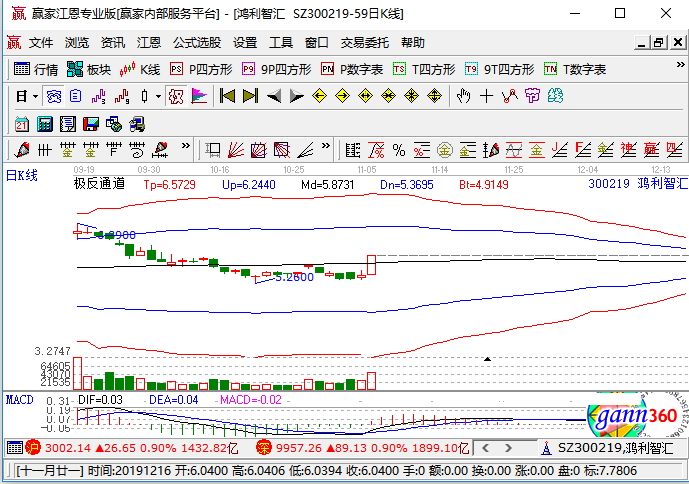Click the colored flag icon
This screenshot has width=689, height=484.
[199, 96]
